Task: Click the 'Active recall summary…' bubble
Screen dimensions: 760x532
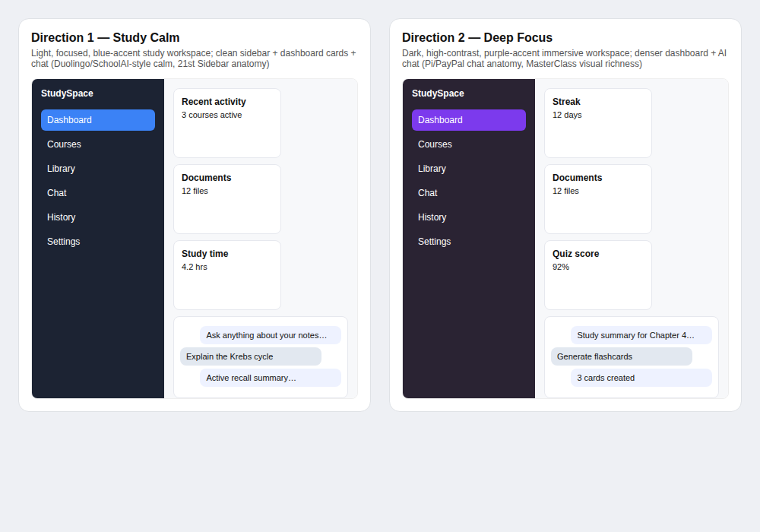Action: click(x=271, y=378)
